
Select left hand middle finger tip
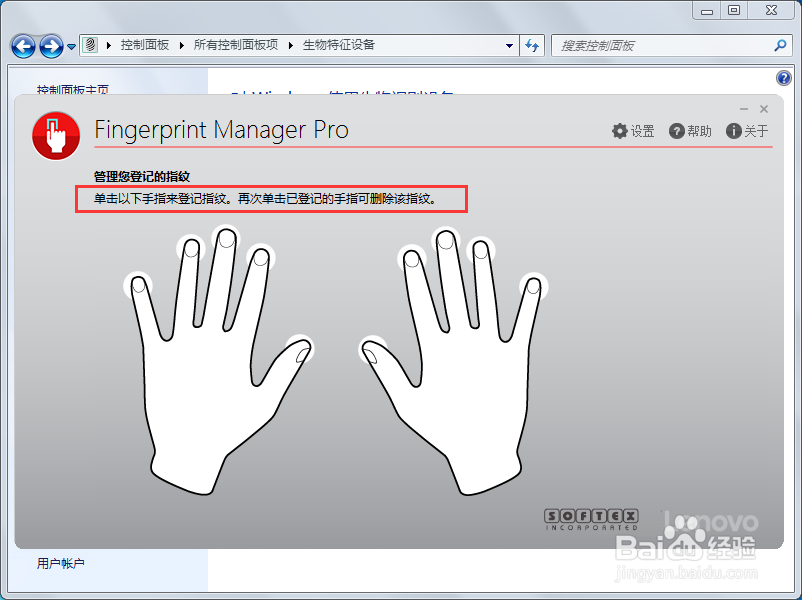coord(226,238)
